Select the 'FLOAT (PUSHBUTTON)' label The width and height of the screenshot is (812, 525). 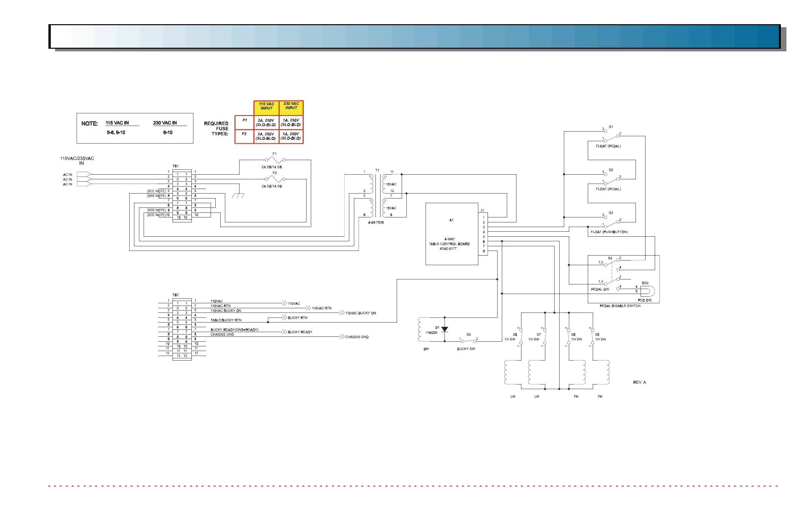point(609,232)
